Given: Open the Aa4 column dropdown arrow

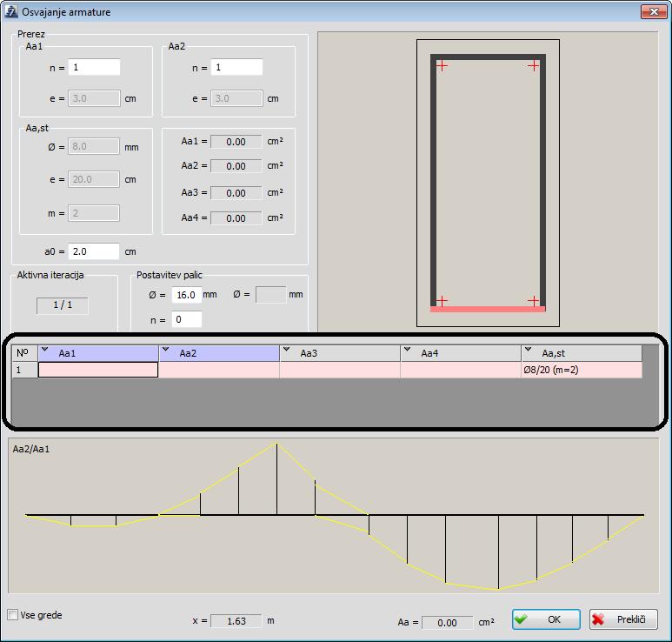Looking at the screenshot, I should (x=408, y=349).
